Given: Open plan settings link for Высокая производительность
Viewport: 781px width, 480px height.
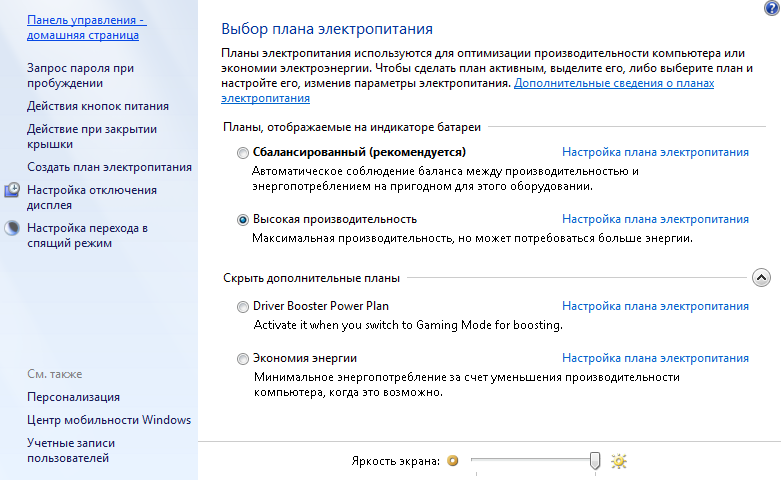Looking at the screenshot, I should (x=655, y=219).
